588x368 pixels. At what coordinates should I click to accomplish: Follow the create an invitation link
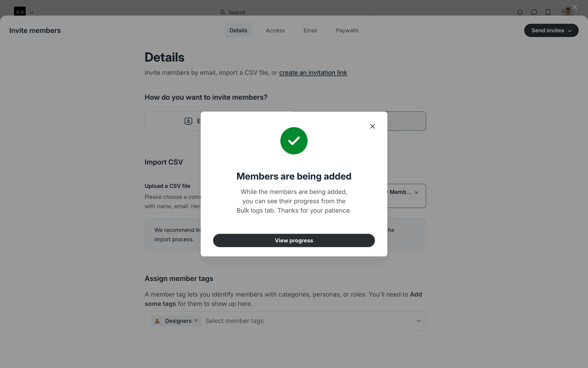coord(313,73)
